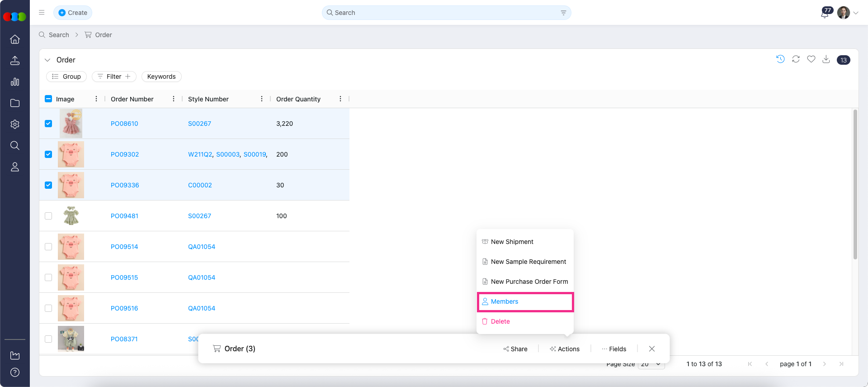Click the Share button in selection bar
This screenshot has height=387, width=868.
coord(515,349)
